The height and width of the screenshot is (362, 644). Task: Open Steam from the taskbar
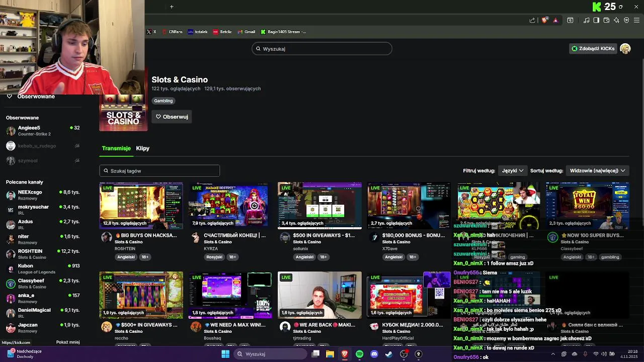[x=389, y=354]
